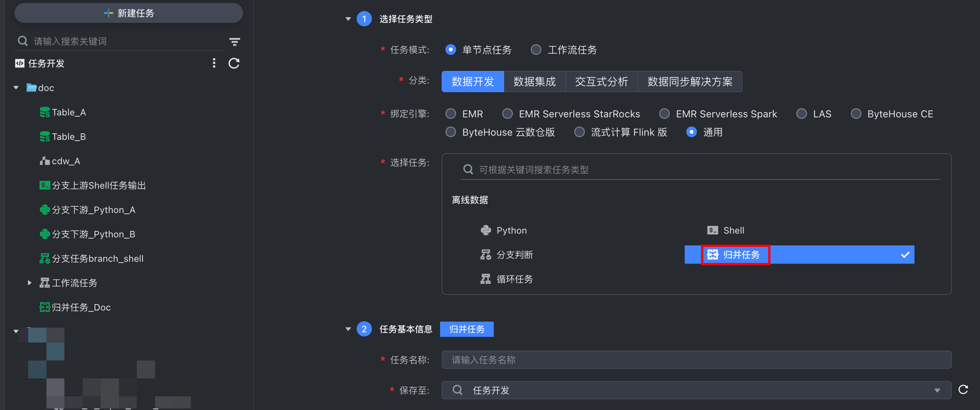The image size is (980, 410).
Task: Collapse the doc folder
Action: (x=16, y=88)
